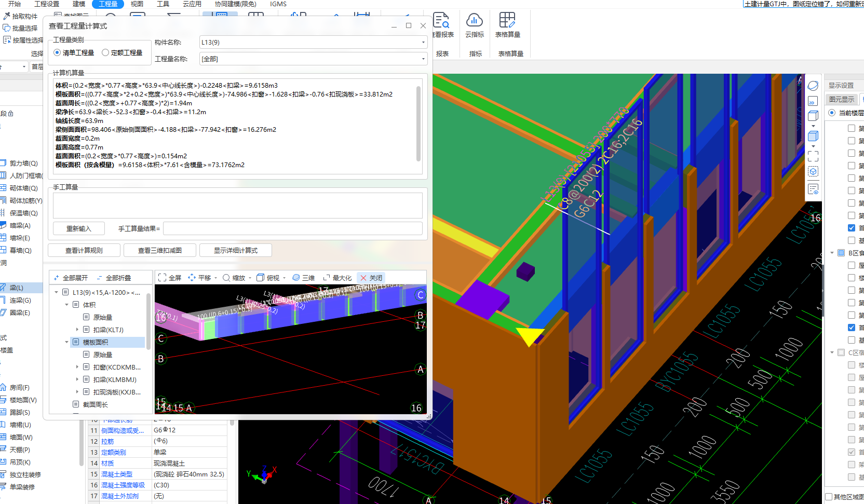Click 最大化 maximize in the preview toolbar

[x=337, y=278]
